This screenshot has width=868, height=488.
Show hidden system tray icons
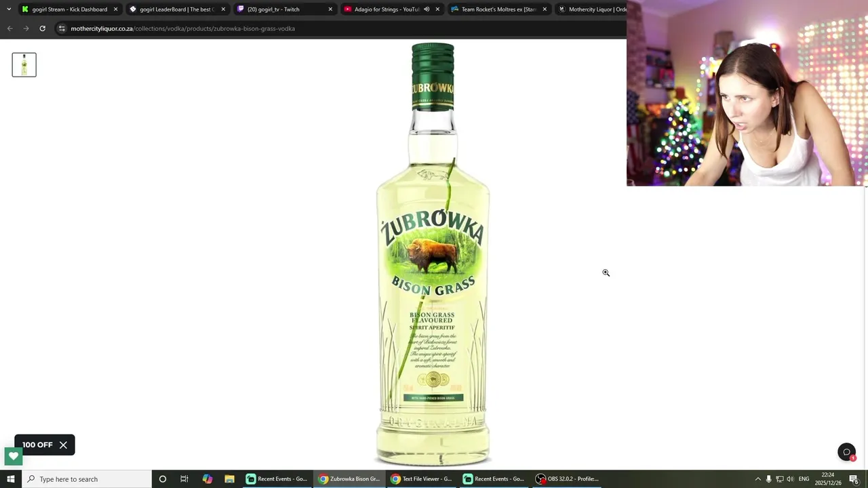(758, 479)
